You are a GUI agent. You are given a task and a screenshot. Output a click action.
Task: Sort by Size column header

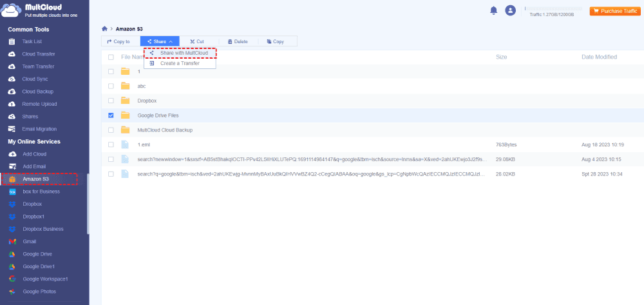502,57
